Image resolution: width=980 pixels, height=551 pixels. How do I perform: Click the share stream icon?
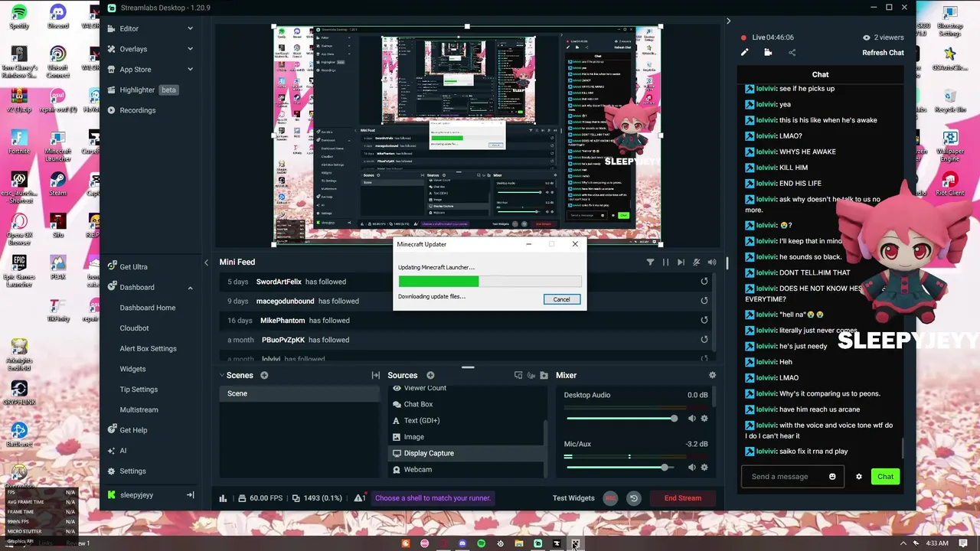792,53
